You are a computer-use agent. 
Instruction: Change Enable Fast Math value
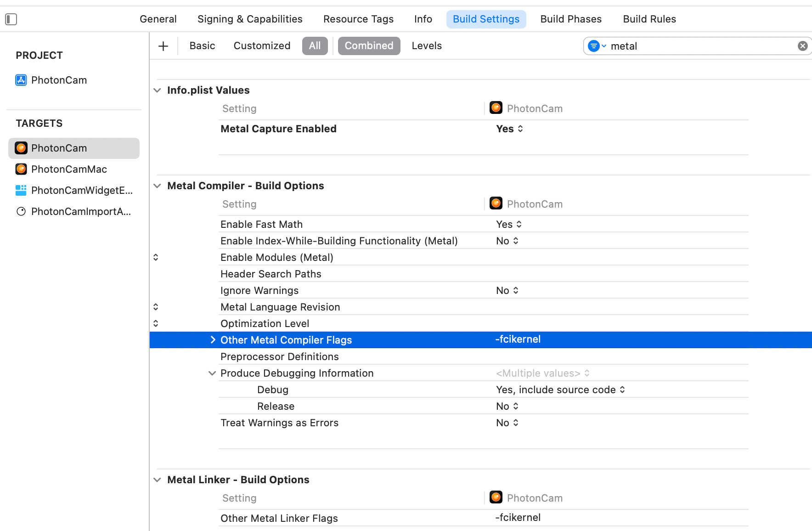point(509,225)
